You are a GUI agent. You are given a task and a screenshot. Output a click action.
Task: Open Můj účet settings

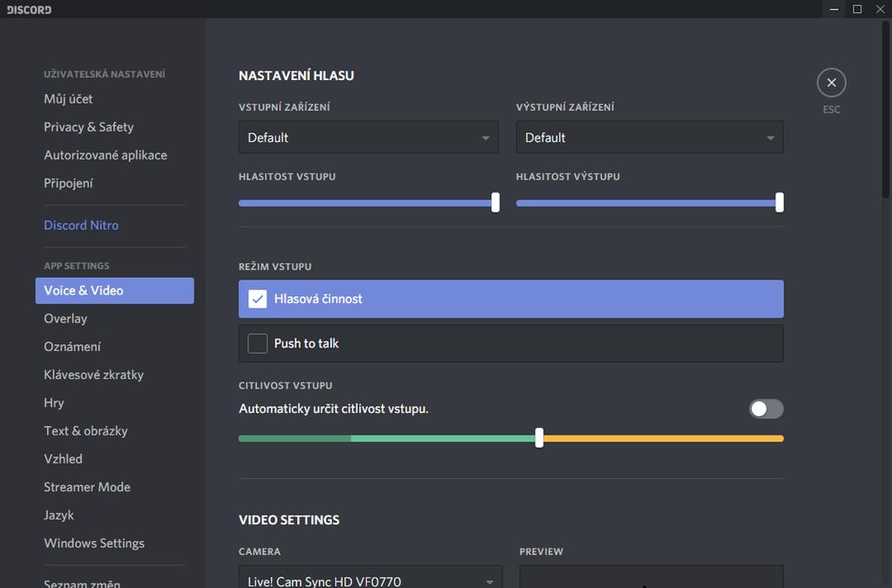pos(68,99)
